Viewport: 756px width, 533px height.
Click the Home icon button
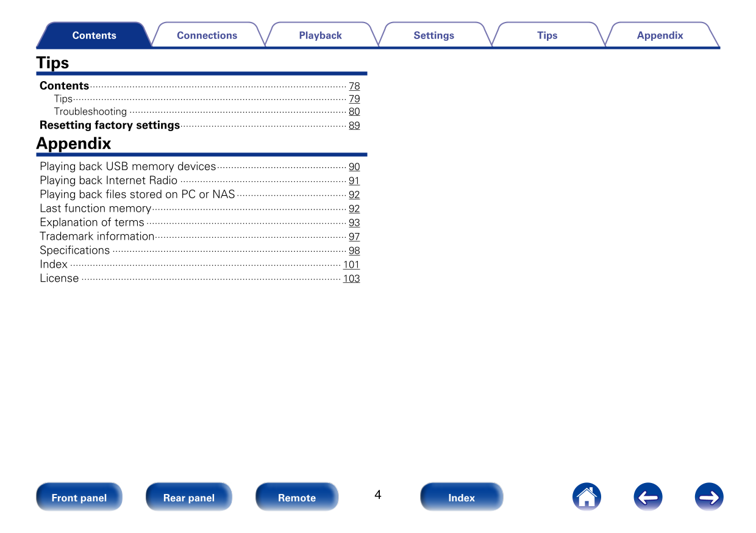587,497
